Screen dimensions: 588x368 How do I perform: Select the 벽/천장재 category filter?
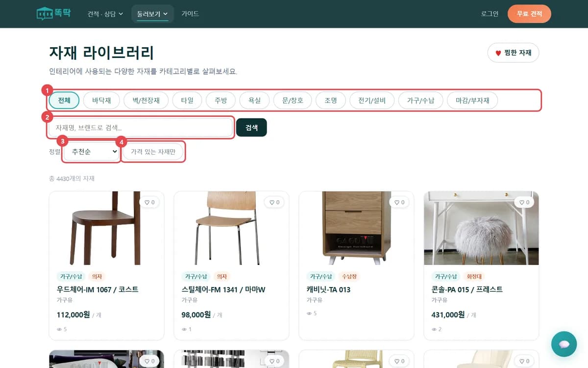coord(146,101)
